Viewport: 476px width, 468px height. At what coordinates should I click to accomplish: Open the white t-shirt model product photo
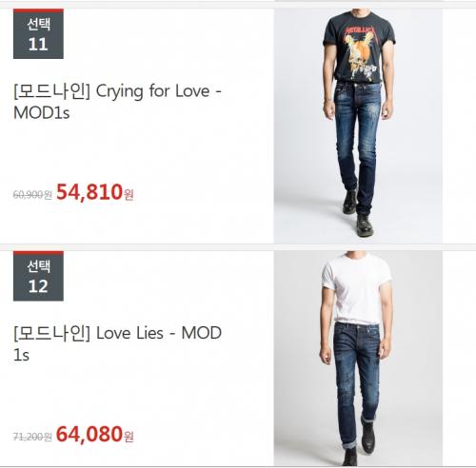tap(358, 359)
